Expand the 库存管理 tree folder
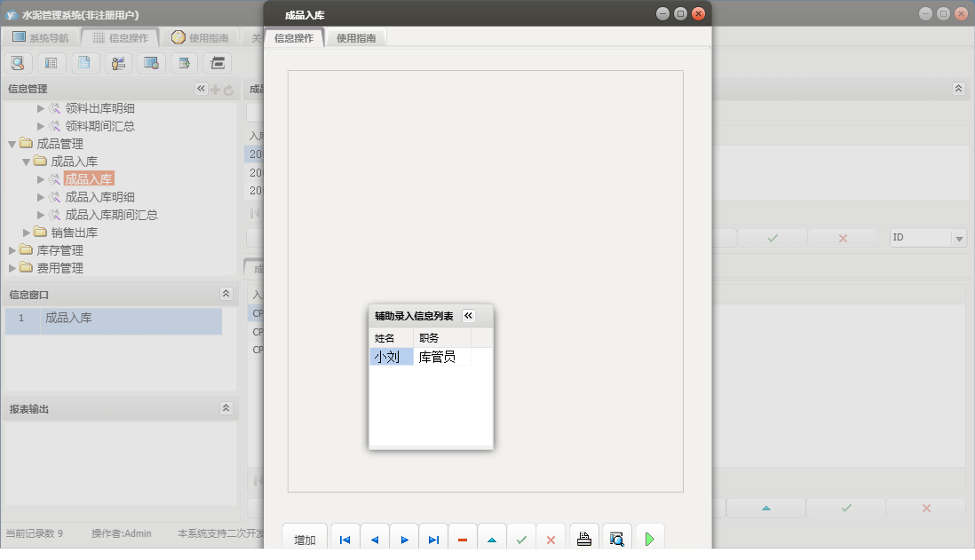Viewport: 975px width, 560px height. tap(12, 250)
